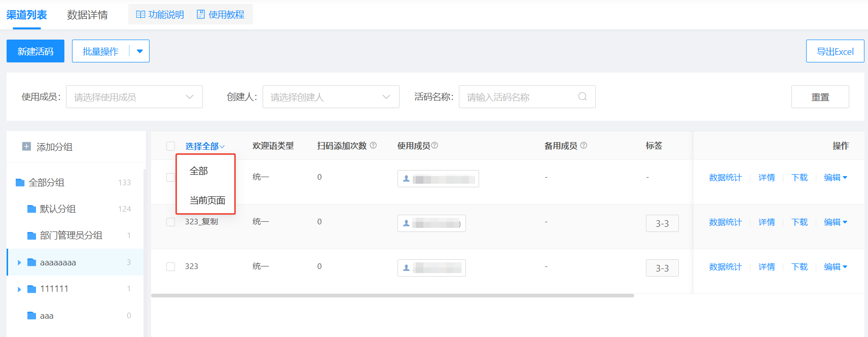Screen dimensions: 868x337
Task: Click 下载 for first row
Action: (x=800, y=177)
